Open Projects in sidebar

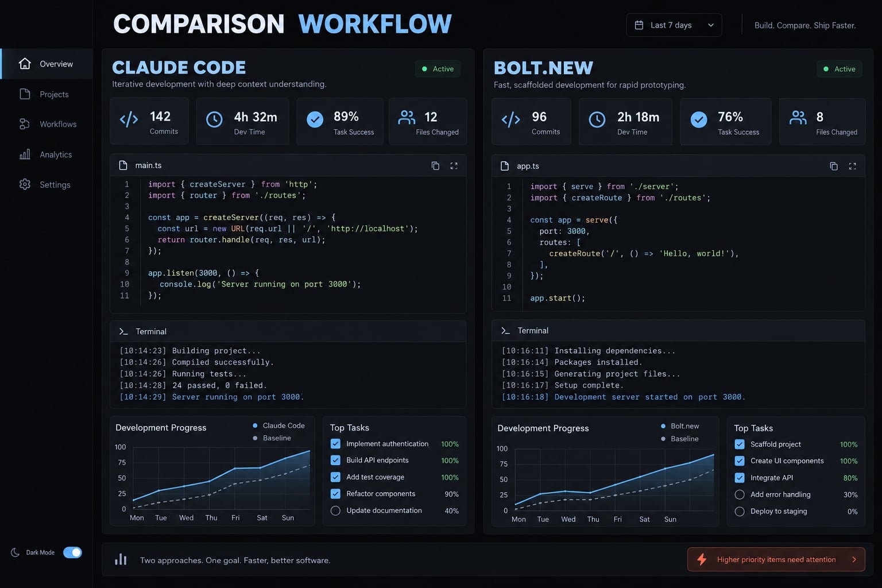[x=47, y=94]
